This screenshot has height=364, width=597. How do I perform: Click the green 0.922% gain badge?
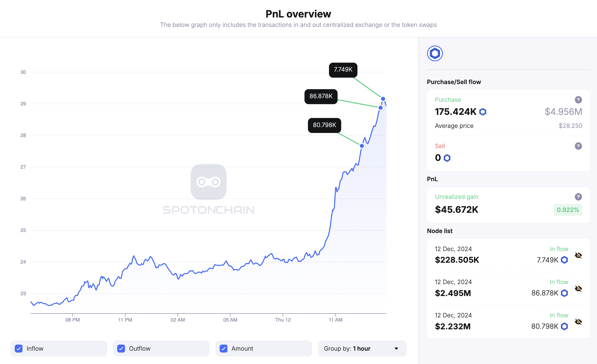point(568,210)
